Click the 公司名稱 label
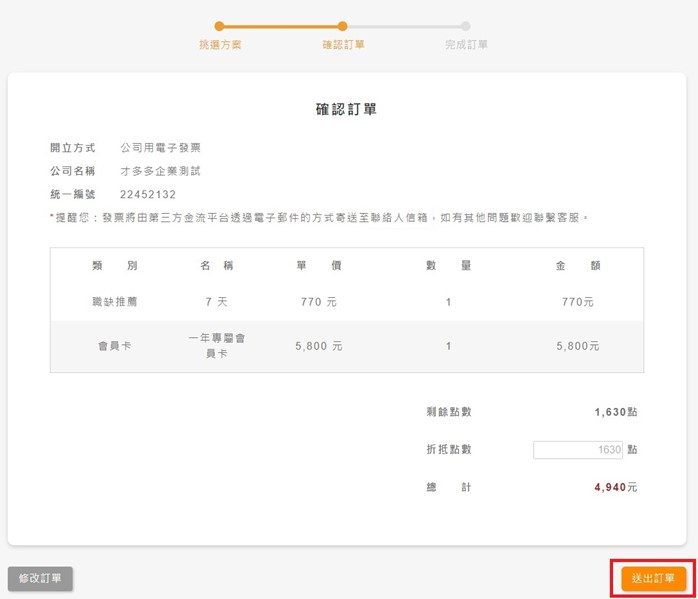698x599 pixels. tap(73, 171)
